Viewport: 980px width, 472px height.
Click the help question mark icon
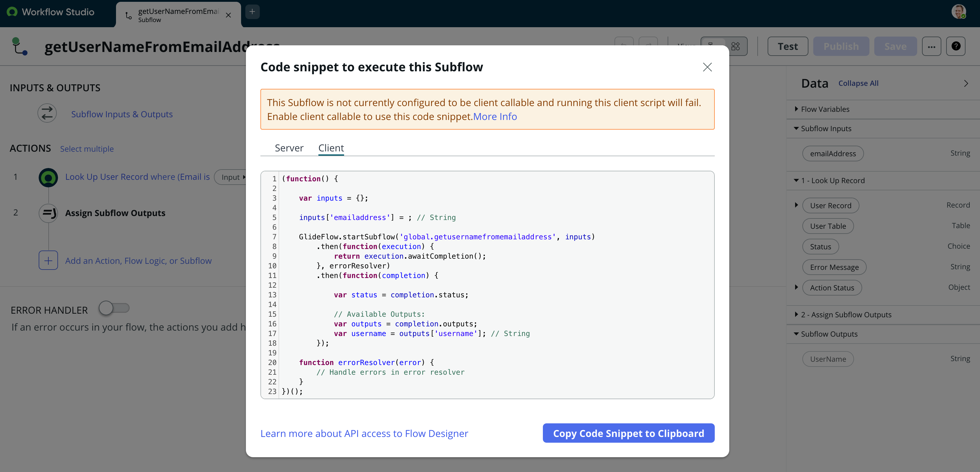click(955, 47)
